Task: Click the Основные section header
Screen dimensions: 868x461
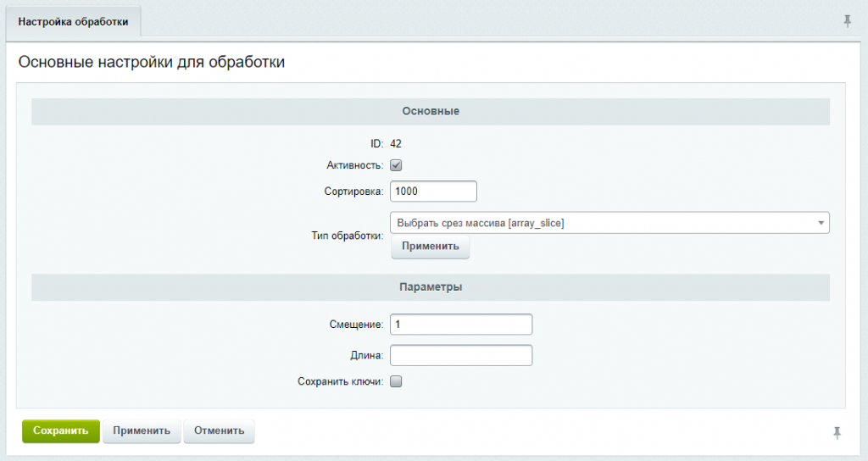Action: pos(431,111)
